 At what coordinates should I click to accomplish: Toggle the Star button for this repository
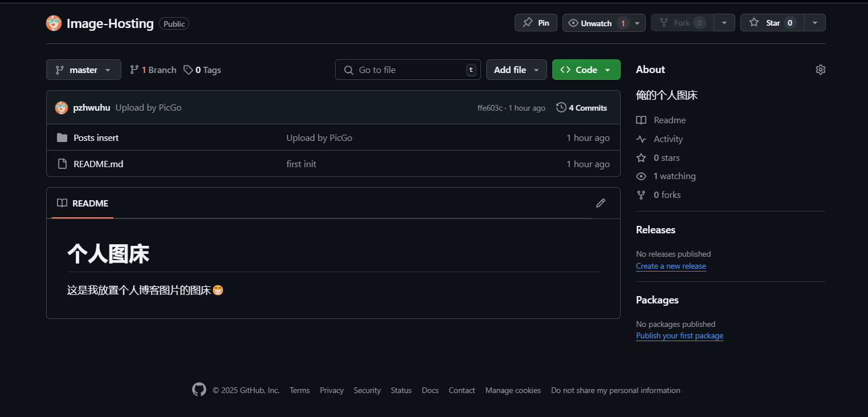(x=772, y=23)
